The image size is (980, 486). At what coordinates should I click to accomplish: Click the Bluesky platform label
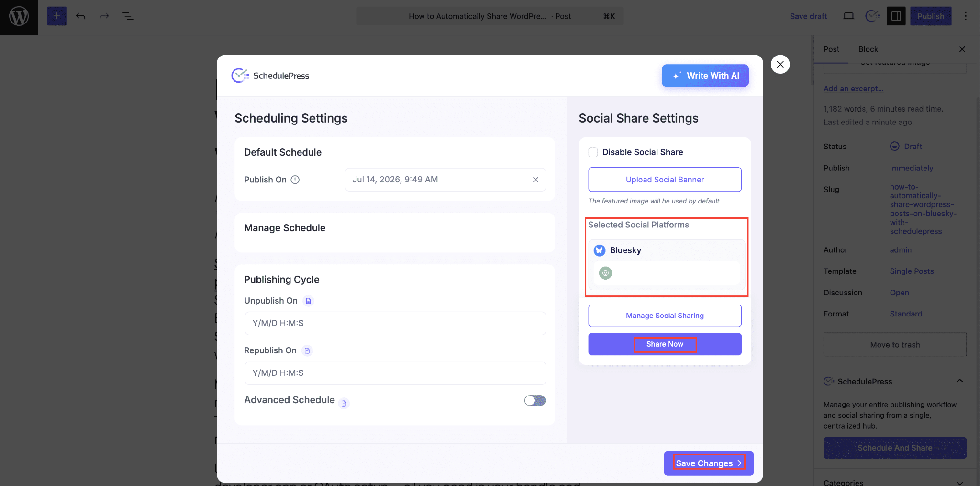point(625,250)
